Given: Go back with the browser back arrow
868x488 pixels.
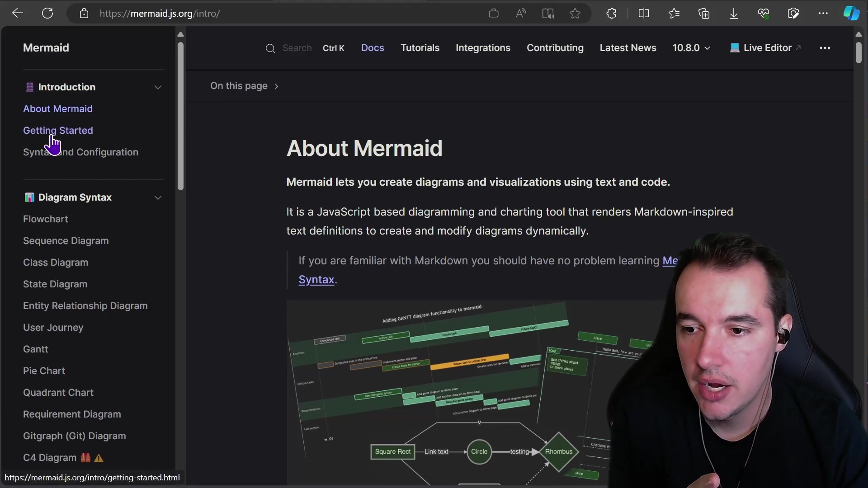Looking at the screenshot, I should (x=17, y=13).
